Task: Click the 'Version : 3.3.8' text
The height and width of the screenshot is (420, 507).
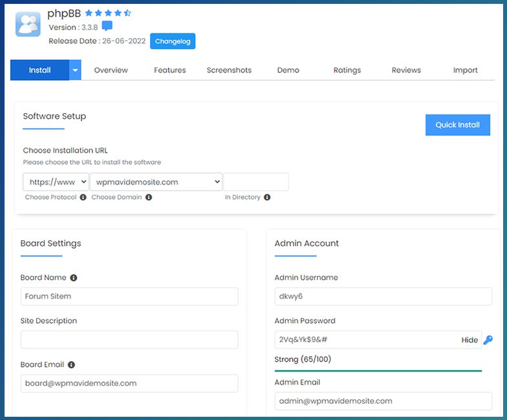Action: pos(73,27)
